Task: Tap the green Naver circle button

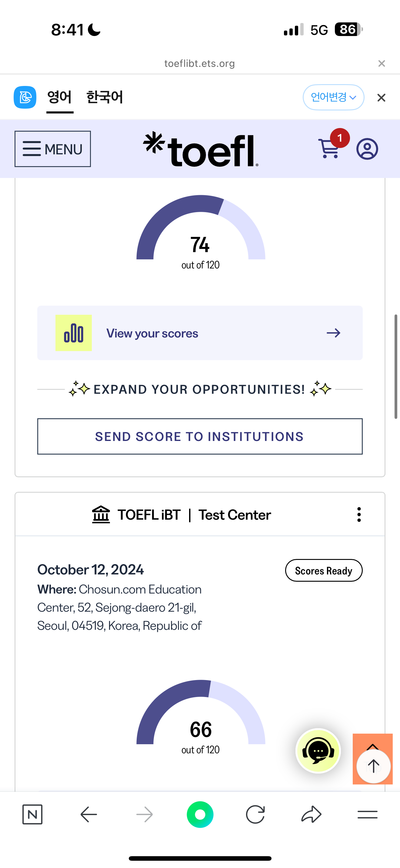Action: pyautogui.click(x=200, y=814)
